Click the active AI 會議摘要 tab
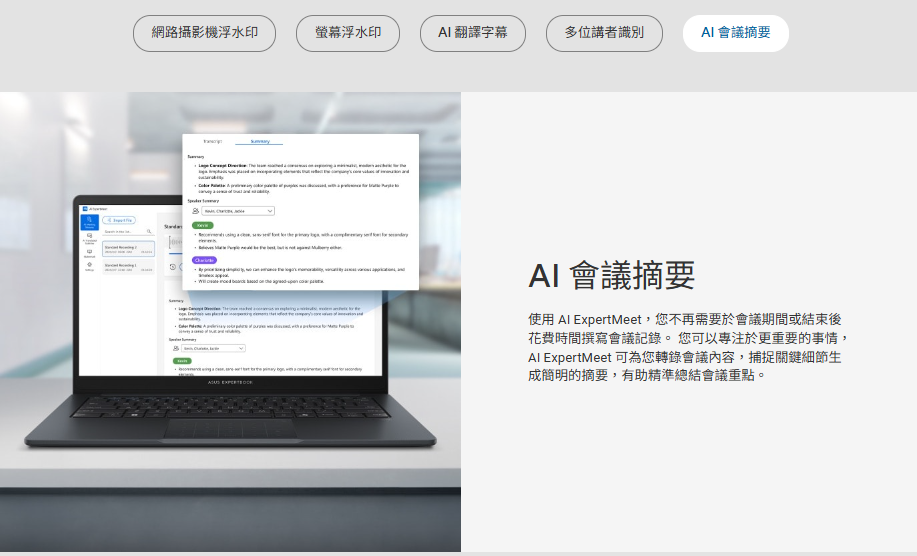 735,33
